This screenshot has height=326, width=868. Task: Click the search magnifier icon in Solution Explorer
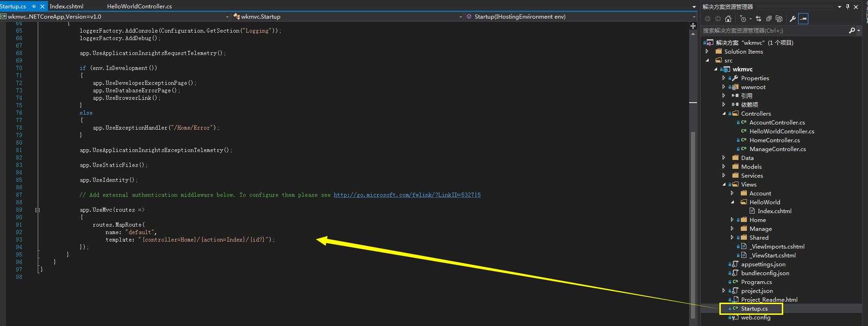tap(852, 30)
